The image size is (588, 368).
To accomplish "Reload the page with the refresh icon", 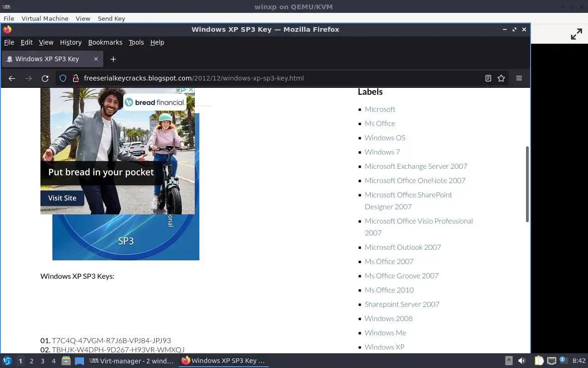I will (45, 78).
